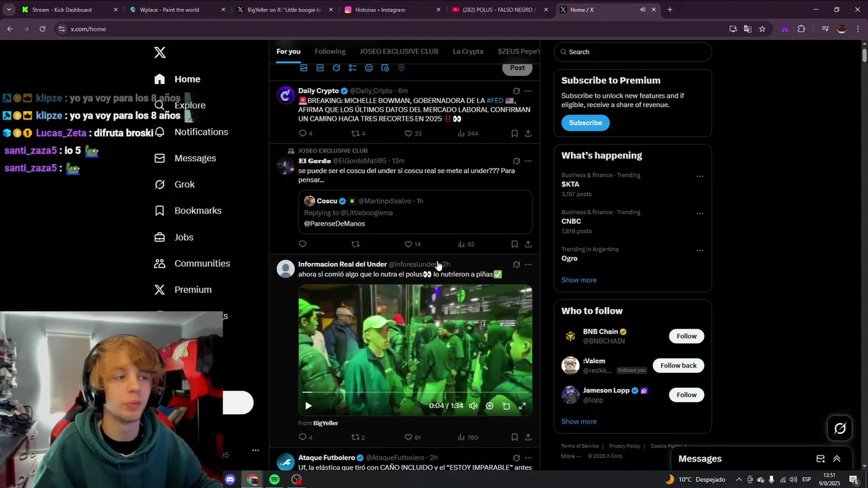Open Discord from the taskbar
The height and width of the screenshot is (488, 868).
(230, 479)
